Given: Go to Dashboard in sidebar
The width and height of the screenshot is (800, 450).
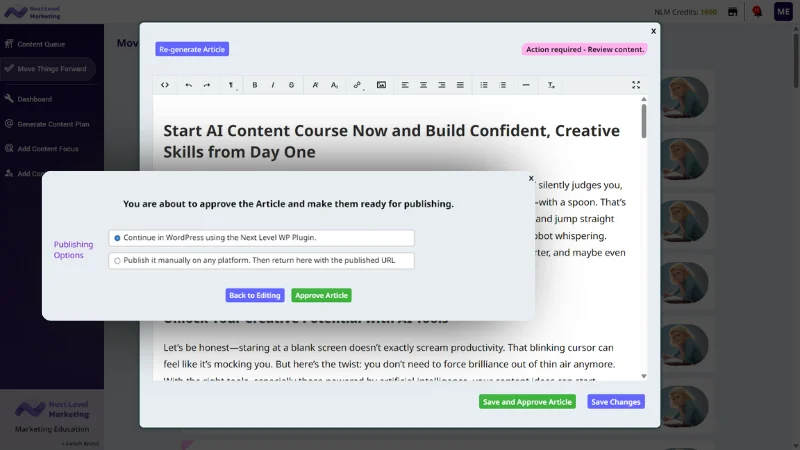Looking at the screenshot, I should point(34,99).
